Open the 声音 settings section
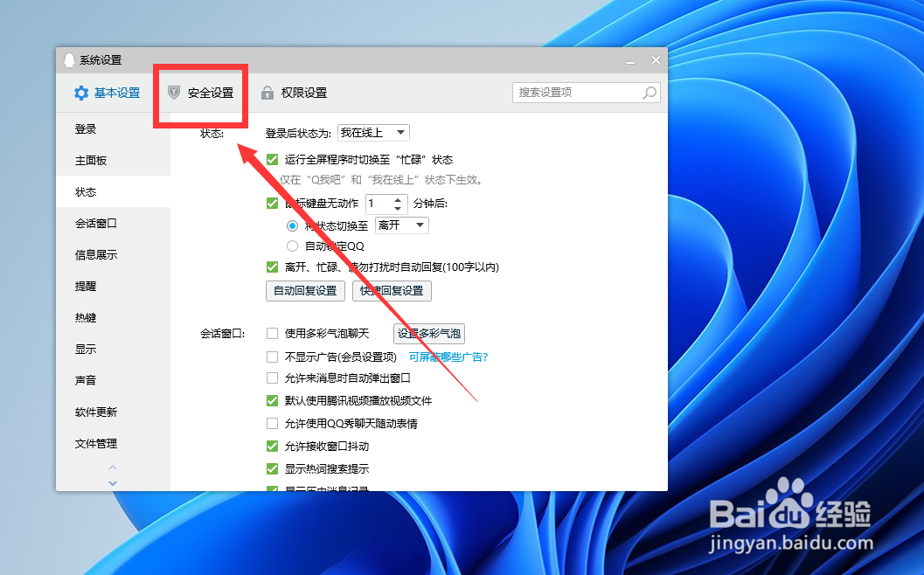 [x=85, y=380]
